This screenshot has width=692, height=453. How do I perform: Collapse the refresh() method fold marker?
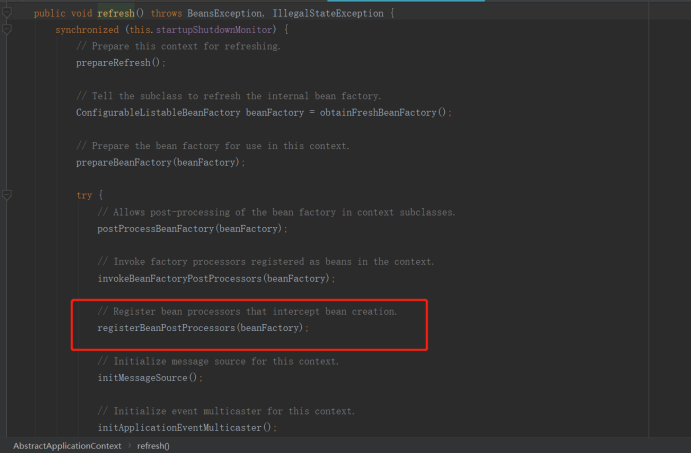(7, 12)
